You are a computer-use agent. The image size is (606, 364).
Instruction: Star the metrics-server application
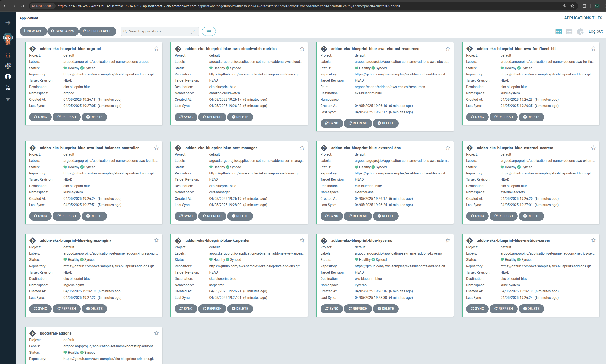pos(594,241)
